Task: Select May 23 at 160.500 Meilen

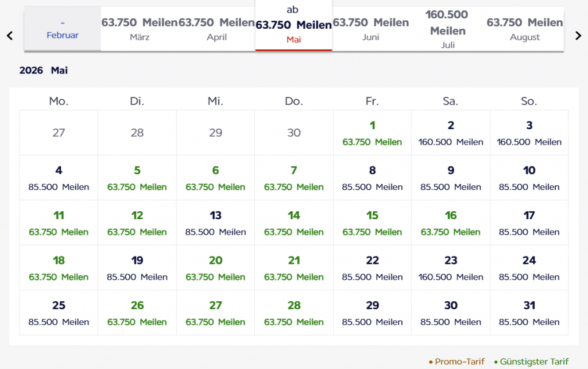Action: (451, 267)
